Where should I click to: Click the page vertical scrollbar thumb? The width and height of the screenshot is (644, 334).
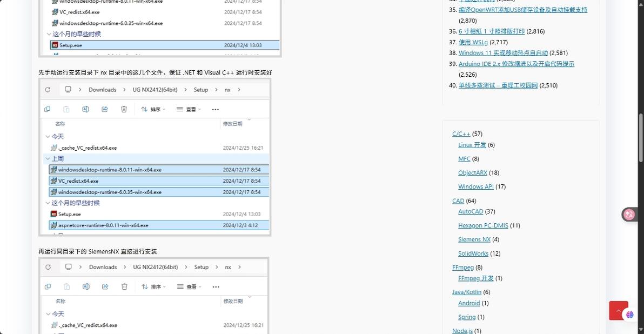click(640, 137)
